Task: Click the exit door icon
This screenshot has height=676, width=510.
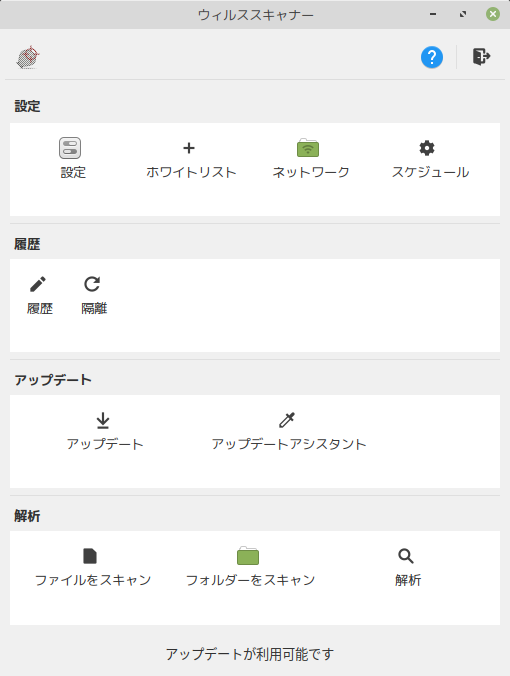Action: click(481, 56)
